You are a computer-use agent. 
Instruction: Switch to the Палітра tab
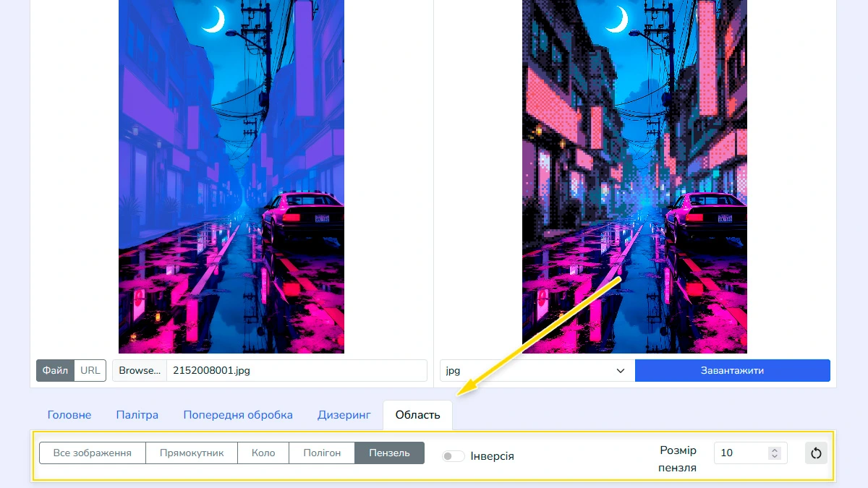coord(137,415)
